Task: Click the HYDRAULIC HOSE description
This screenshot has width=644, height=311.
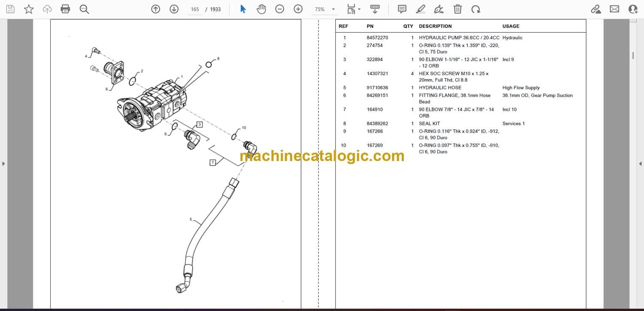Action: point(440,88)
